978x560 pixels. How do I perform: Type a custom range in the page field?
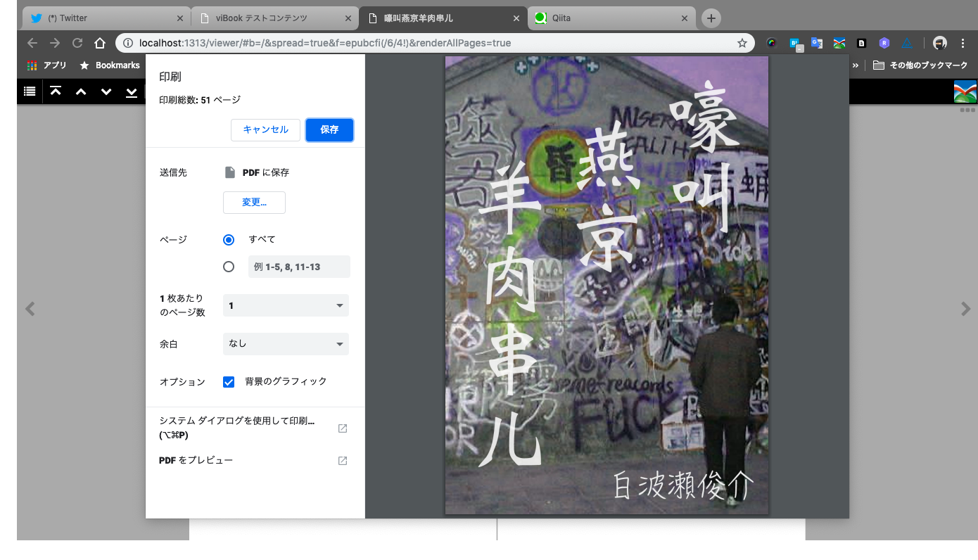pyautogui.click(x=298, y=266)
